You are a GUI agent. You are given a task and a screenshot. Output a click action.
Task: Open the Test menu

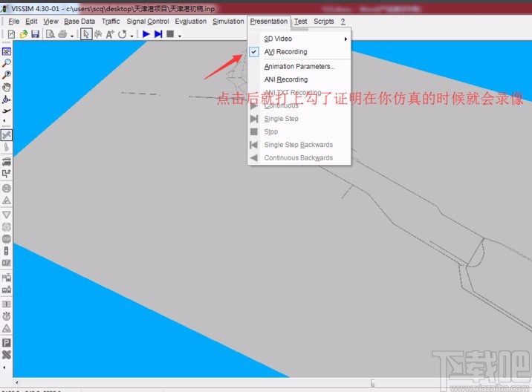point(300,22)
